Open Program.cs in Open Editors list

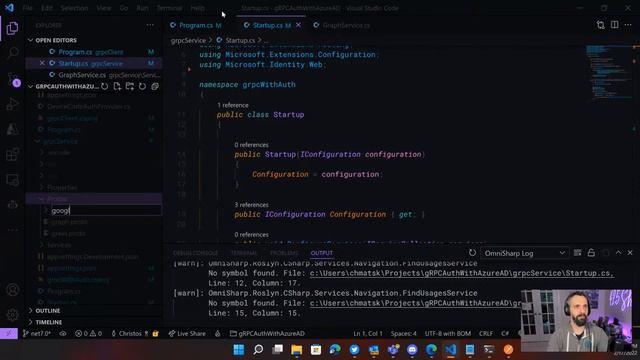click(93, 52)
